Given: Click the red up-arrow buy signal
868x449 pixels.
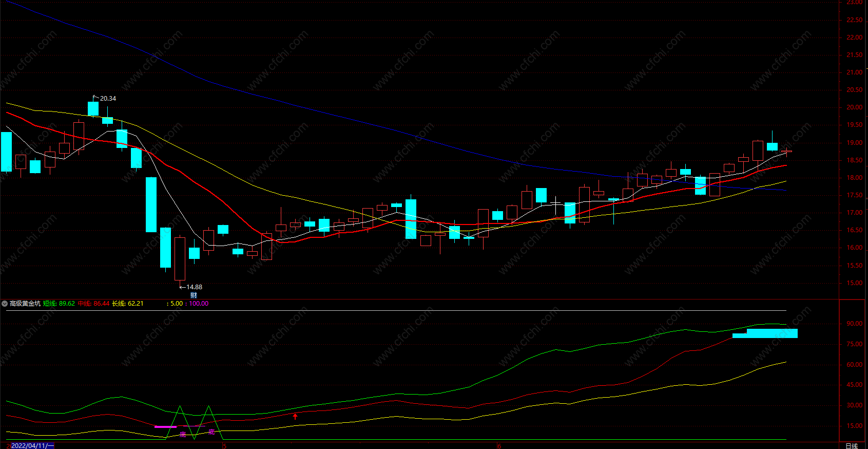Looking at the screenshot, I should (x=295, y=416).
